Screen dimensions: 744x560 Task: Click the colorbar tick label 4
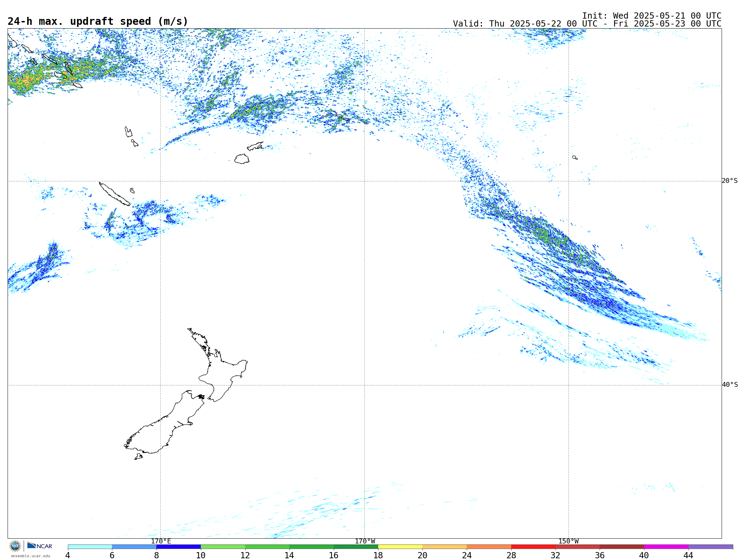[x=68, y=555]
